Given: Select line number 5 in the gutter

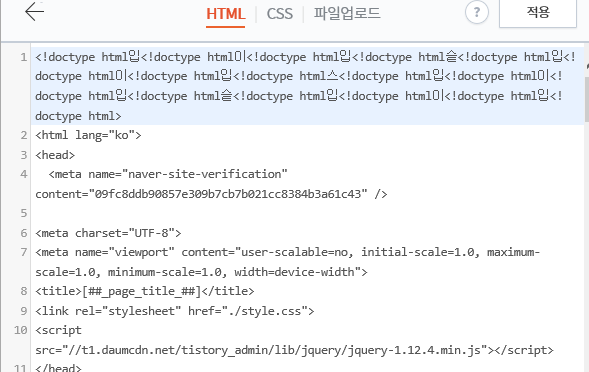Looking at the screenshot, I should pos(24,213).
